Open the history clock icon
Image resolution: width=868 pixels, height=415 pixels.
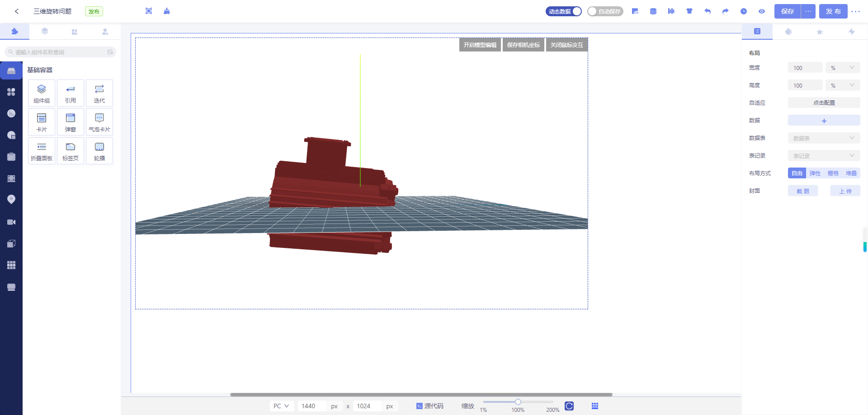[x=744, y=11]
